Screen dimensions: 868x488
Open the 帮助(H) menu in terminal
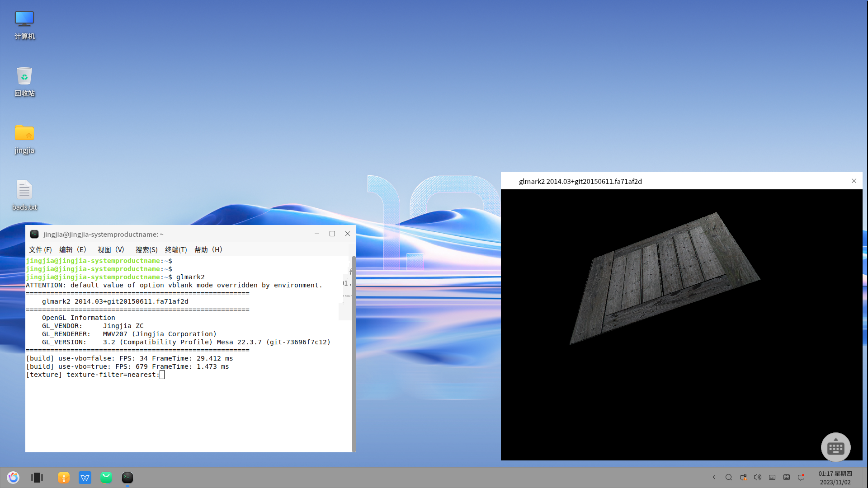coord(208,249)
